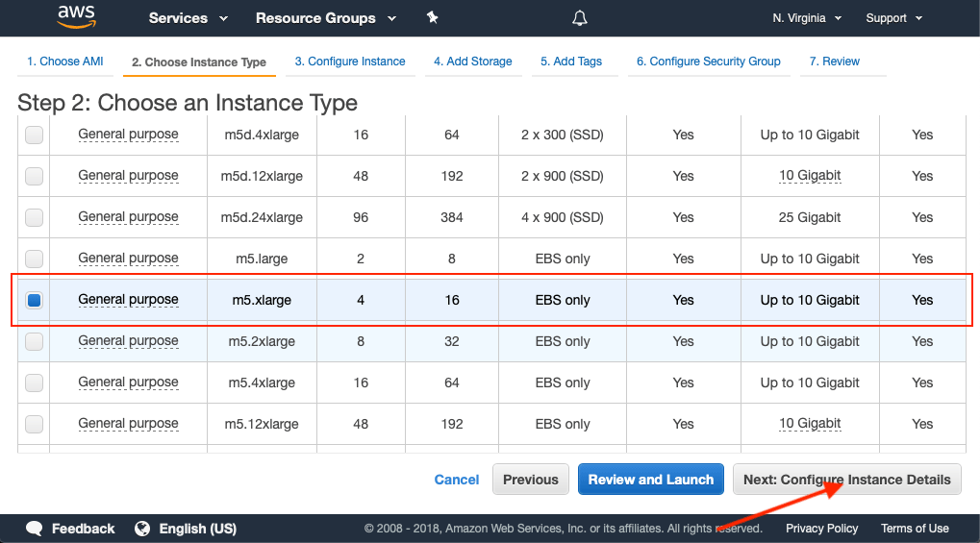This screenshot has height=543, width=980.
Task: Click General purpose in m5.large row
Action: pos(128,259)
